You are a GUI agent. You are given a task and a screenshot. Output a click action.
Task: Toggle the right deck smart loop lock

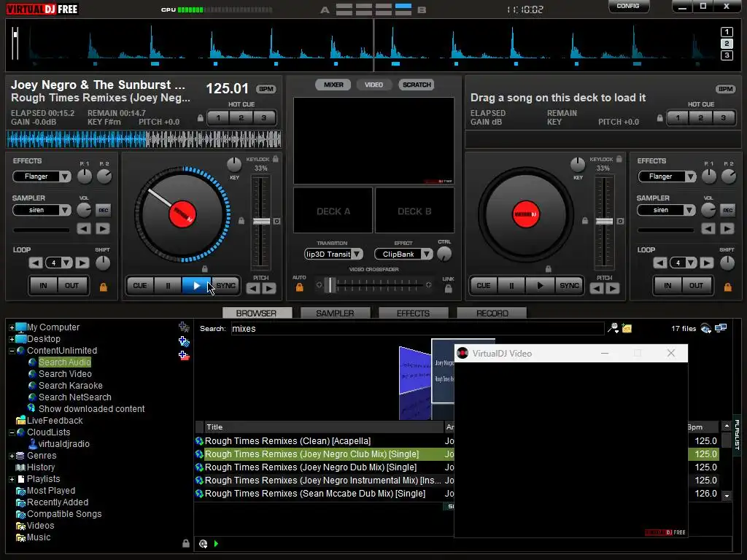click(x=728, y=287)
